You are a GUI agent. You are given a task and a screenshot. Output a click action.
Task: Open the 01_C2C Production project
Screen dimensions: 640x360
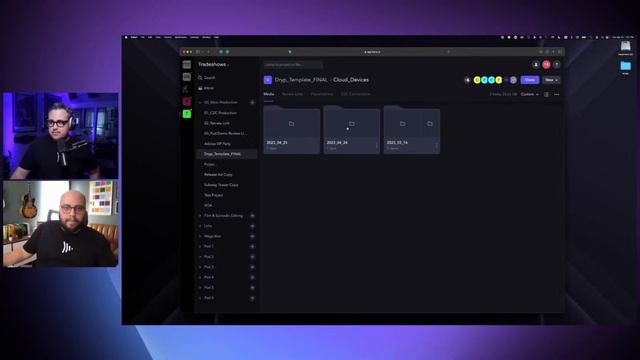click(220, 113)
